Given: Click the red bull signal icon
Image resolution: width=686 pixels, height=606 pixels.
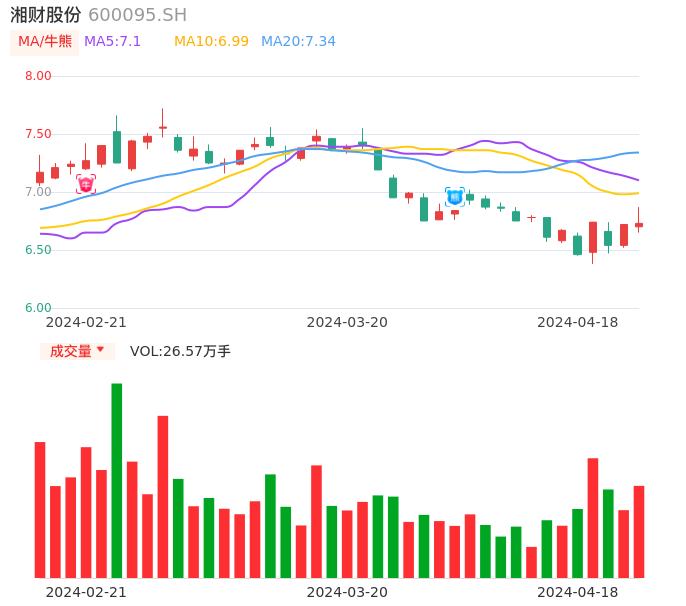Looking at the screenshot, I should (86, 184).
